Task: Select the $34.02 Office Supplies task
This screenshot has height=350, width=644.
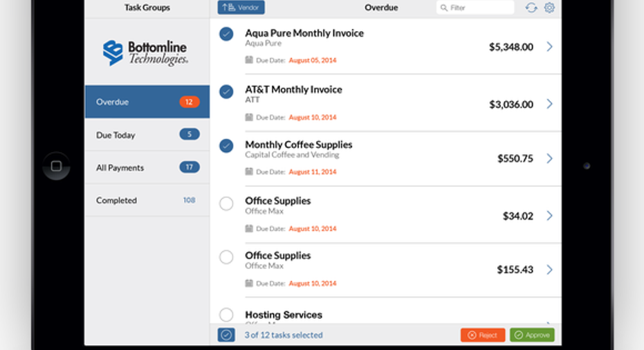Action: click(x=226, y=203)
